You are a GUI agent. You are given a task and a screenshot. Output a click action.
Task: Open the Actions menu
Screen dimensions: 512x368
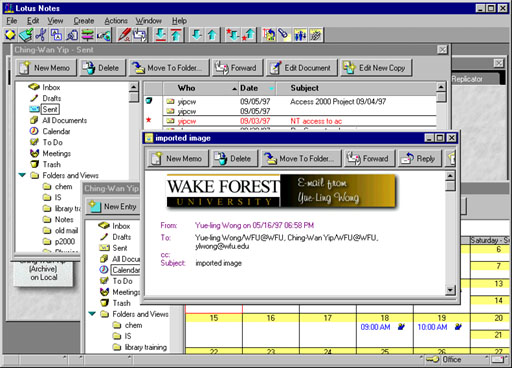tap(116, 21)
